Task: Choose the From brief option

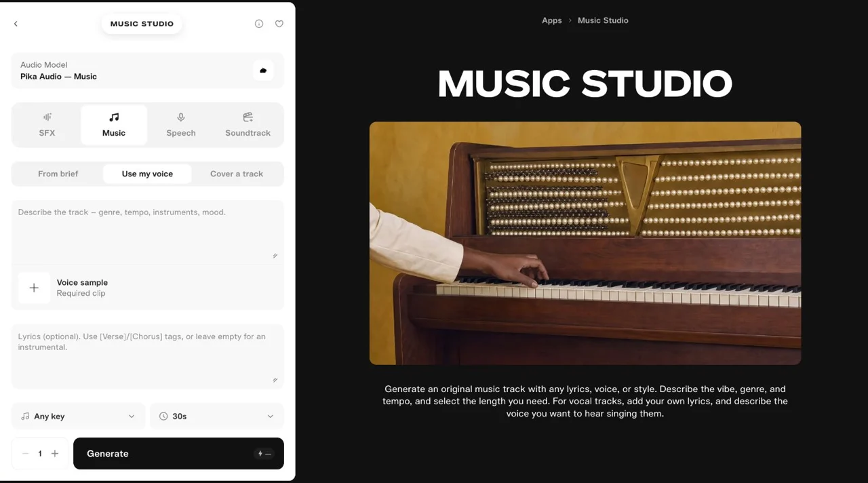Action: 58,174
